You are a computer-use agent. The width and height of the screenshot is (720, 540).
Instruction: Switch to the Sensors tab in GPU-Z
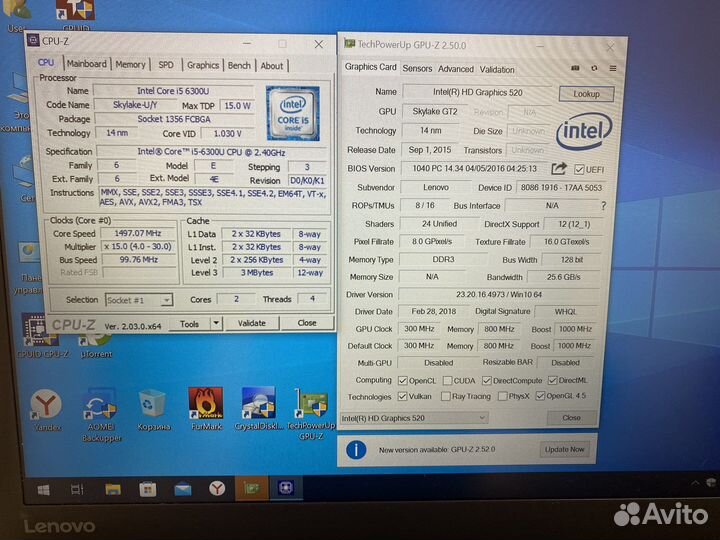pos(417,69)
